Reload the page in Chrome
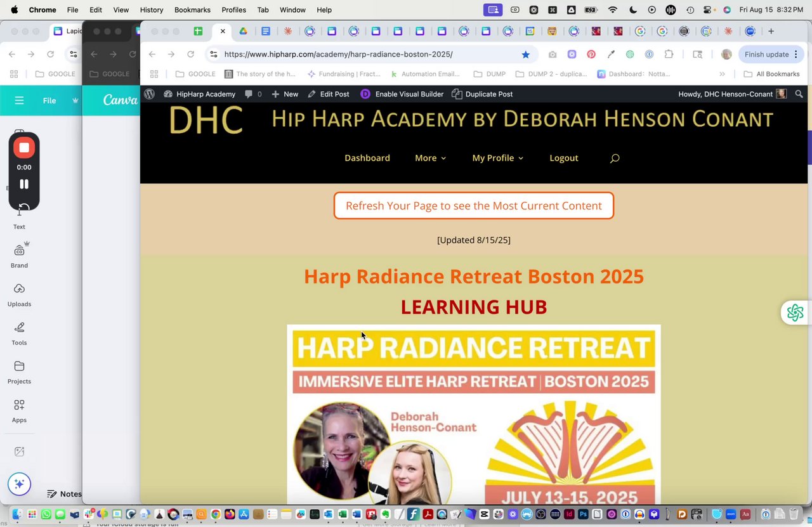The height and width of the screenshot is (527, 812). tap(190, 55)
